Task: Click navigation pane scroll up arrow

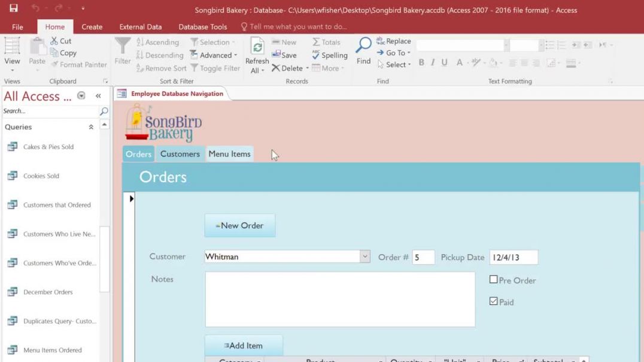Action: pyautogui.click(x=105, y=125)
